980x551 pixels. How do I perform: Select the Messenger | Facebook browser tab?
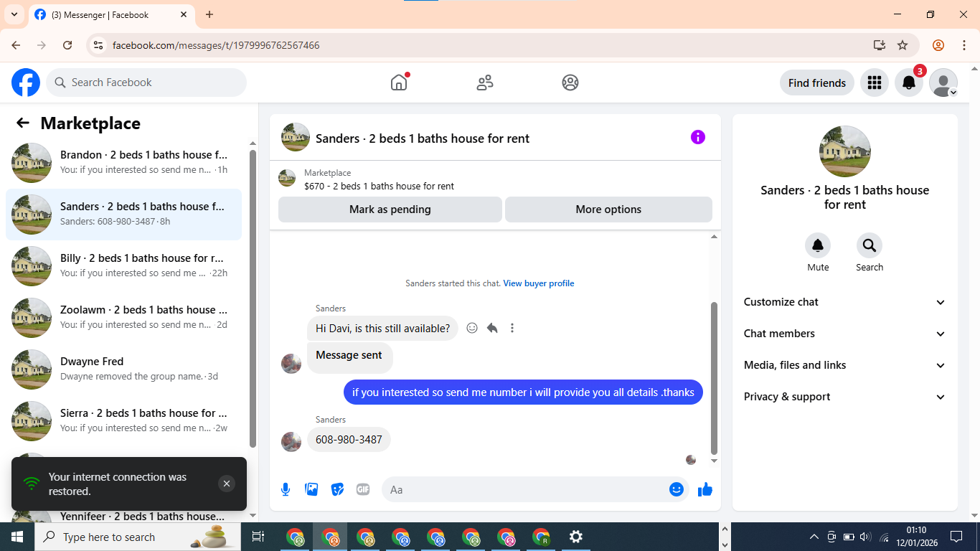111,14
